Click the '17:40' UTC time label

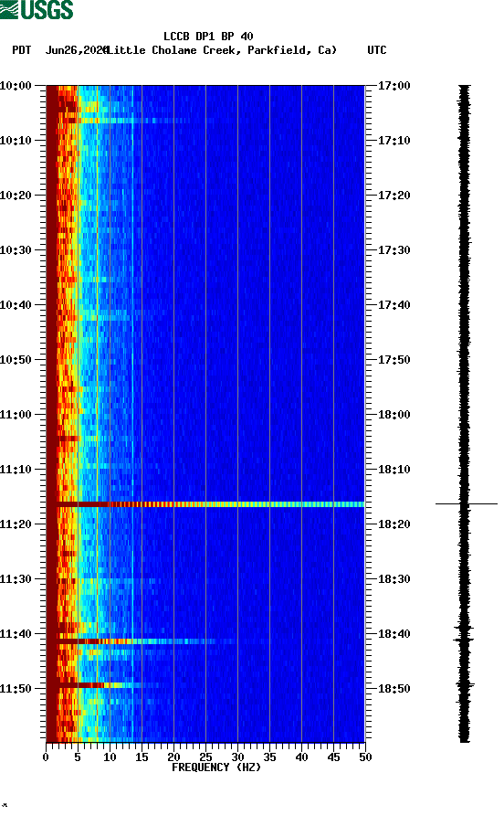point(394,304)
